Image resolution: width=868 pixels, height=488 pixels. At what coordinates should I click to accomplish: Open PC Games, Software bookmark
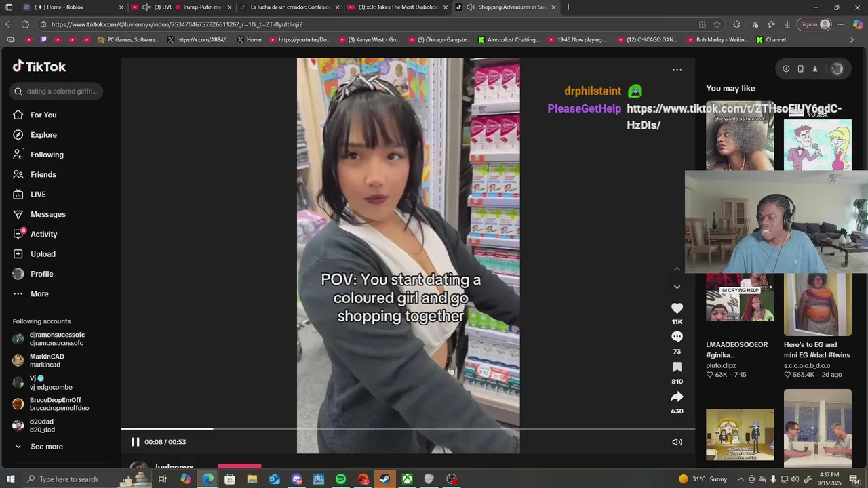pyautogui.click(x=129, y=40)
